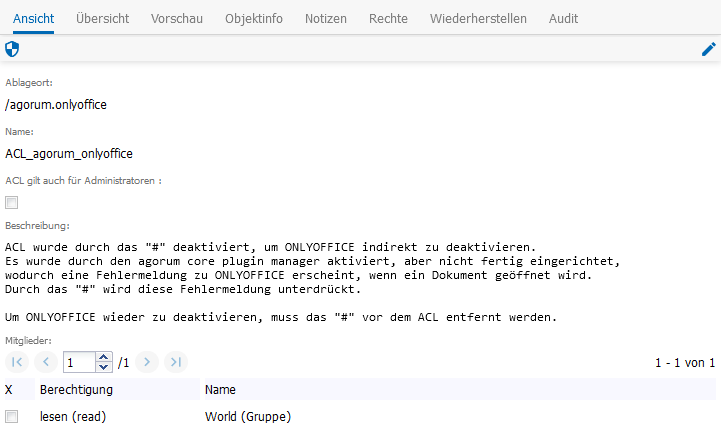
Task: Switch to the Ansicht tab
Action: click(x=33, y=18)
